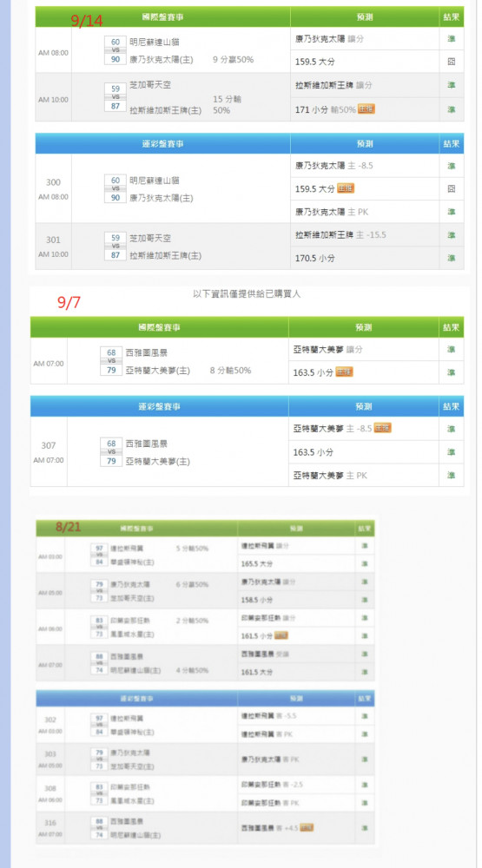Select the 康乃狄克太陽 主 PK prediction
482x868 pixels.
[x=331, y=212]
